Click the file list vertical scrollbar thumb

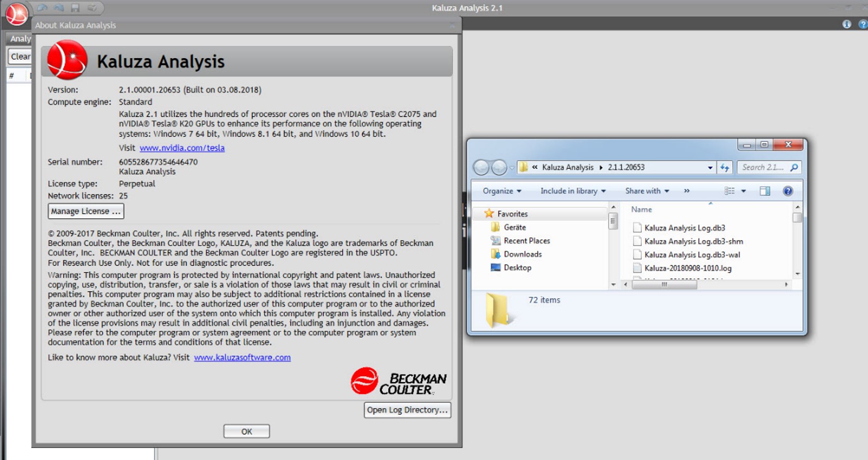pos(797,218)
